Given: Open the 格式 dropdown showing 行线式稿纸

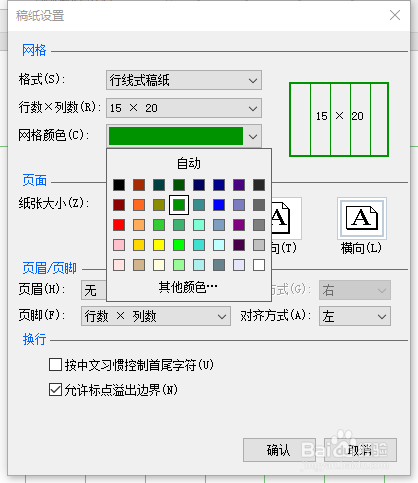Looking at the screenshot, I should pos(184,80).
